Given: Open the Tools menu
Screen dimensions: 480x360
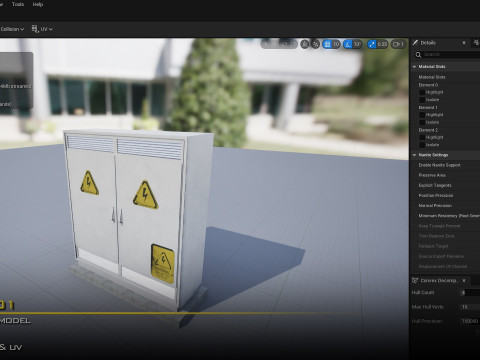Looking at the screenshot, I should tap(18, 4).
